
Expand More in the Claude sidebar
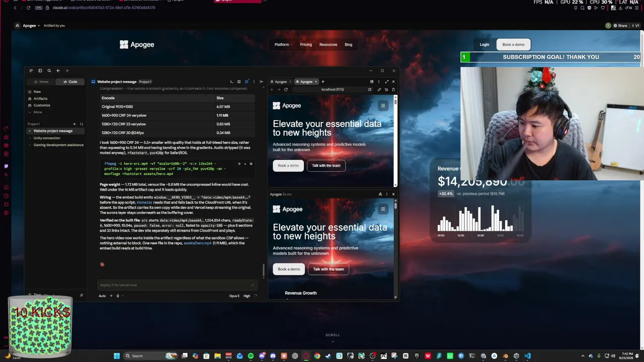(38, 112)
